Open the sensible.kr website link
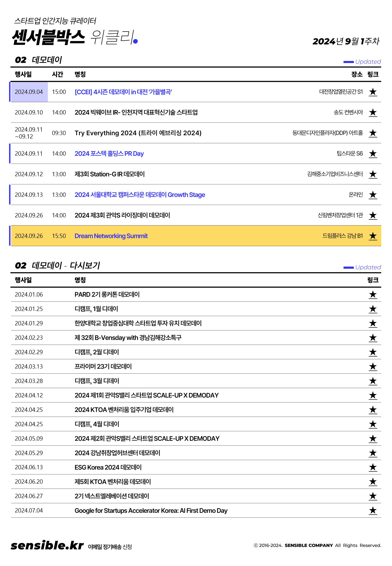 click(x=47, y=545)
